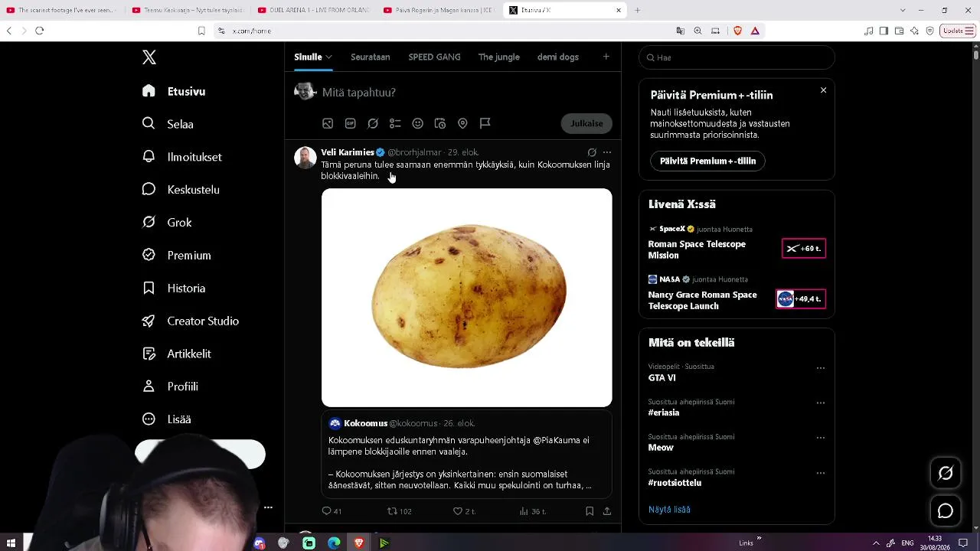Open Veli Karimies profile avatar
Viewport: 980px width, 551px height.
pyautogui.click(x=305, y=158)
